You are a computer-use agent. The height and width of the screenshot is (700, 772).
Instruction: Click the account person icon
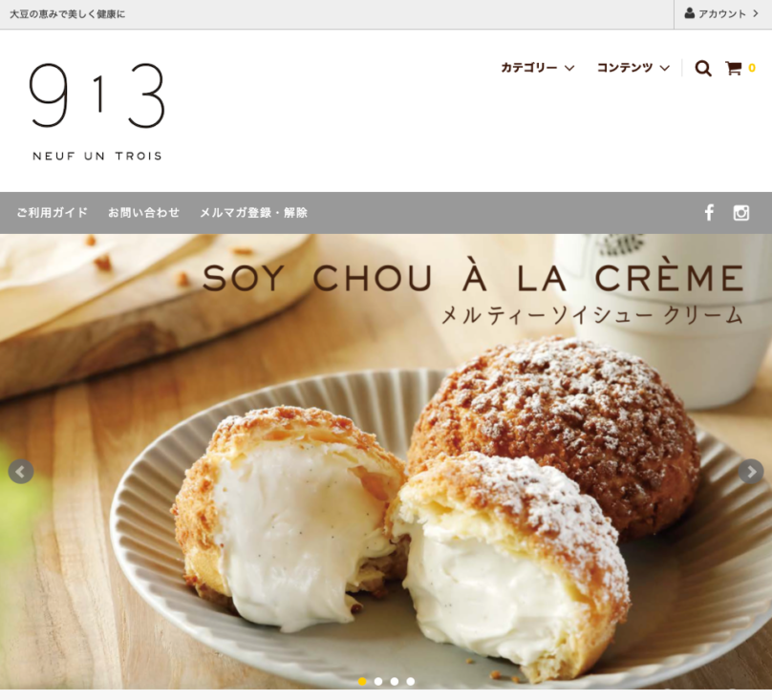pyautogui.click(x=689, y=13)
